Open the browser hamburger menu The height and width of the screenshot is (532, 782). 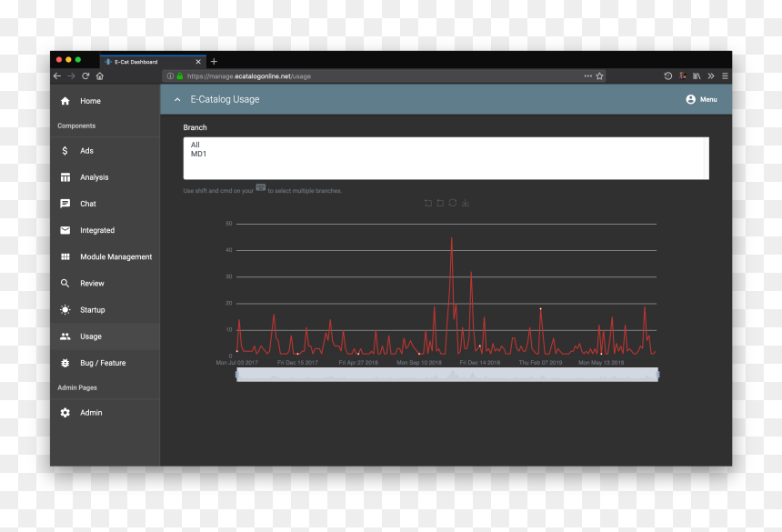(725, 75)
